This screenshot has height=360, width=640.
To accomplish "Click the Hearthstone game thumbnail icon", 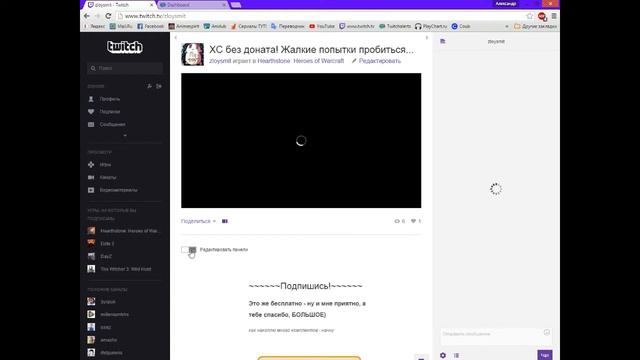I will [x=91, y=231].
